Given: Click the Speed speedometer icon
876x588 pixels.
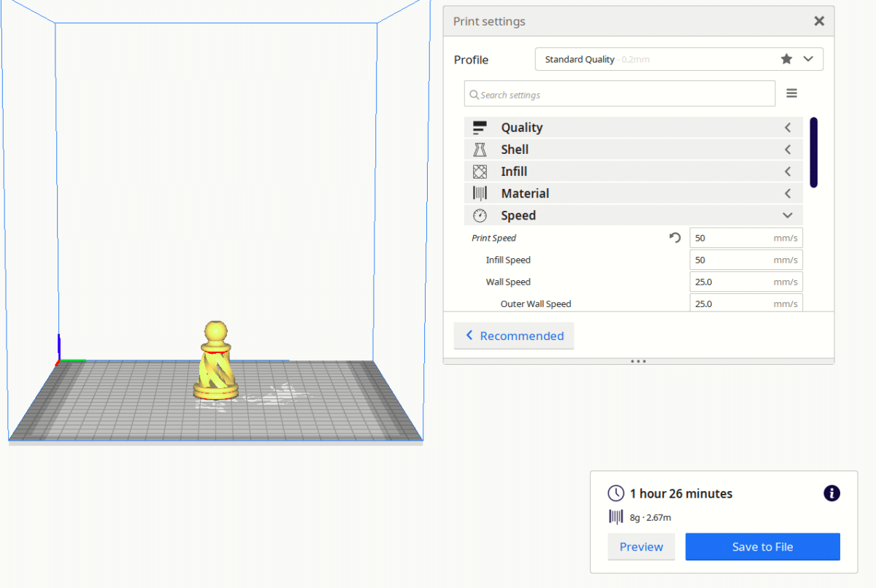Looking at the screenshot, I should click(480, 215).
